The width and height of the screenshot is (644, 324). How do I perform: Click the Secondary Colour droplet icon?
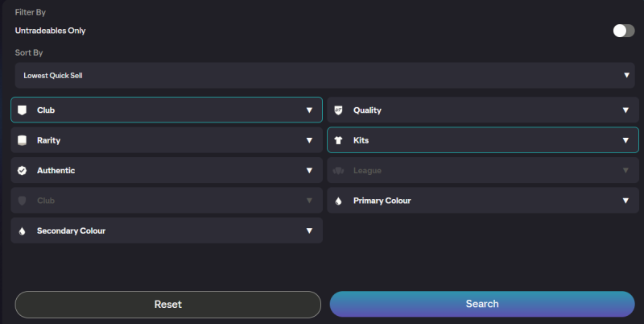coord(23,231)
